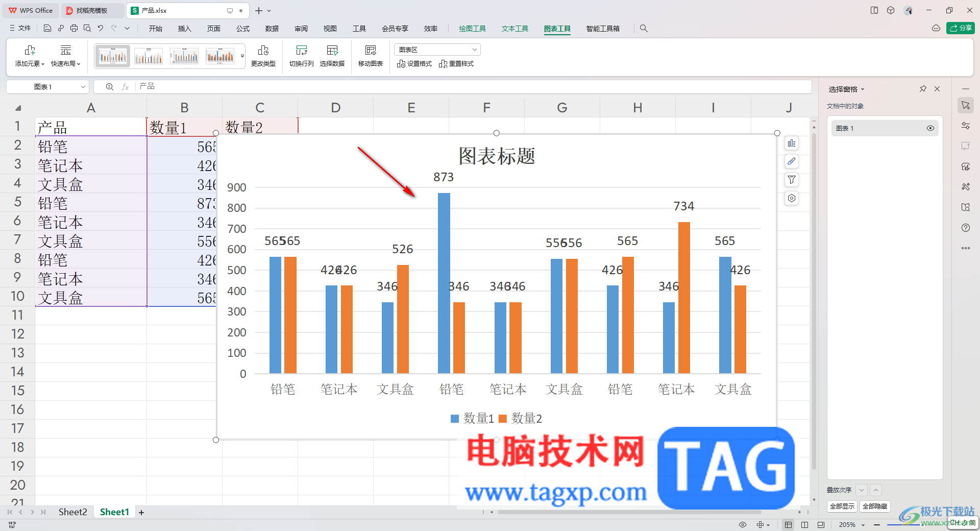Add a new sheet with plus button
The height and width of the screenshot is (531, 980).
point(141,512)
